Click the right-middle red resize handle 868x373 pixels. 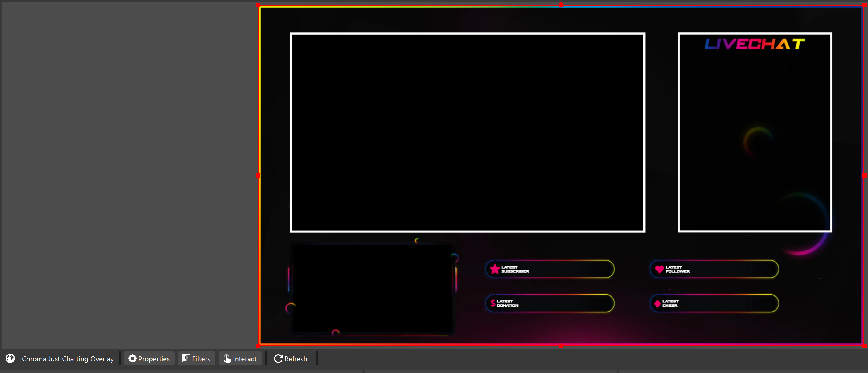864,175
